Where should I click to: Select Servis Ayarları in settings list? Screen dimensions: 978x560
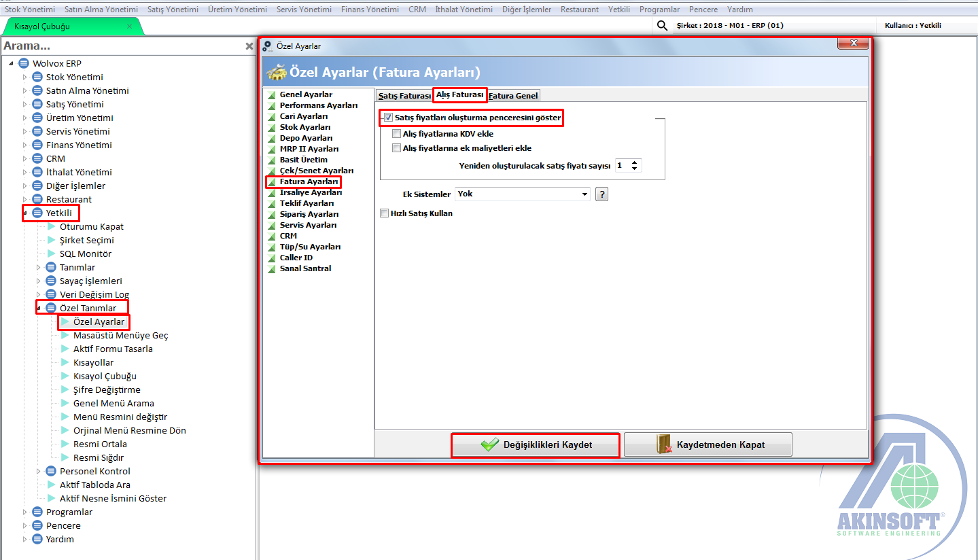308,225
